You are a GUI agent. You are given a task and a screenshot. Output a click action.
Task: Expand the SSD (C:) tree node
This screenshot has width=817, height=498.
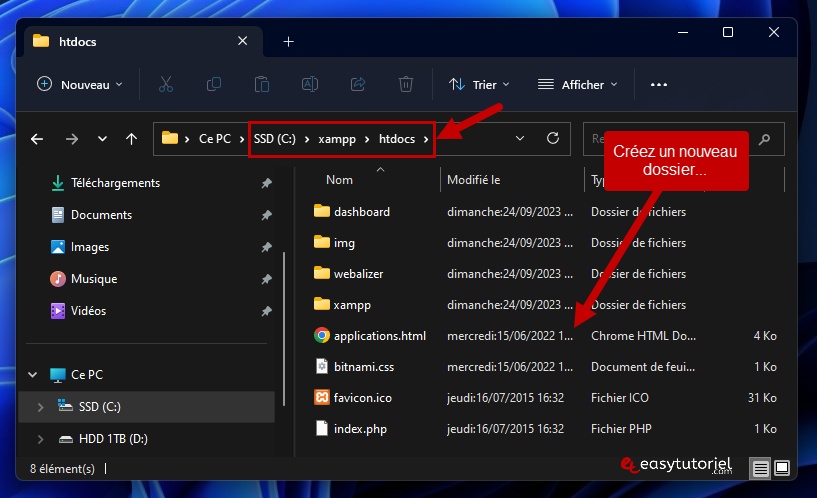(x=41, y=407)
